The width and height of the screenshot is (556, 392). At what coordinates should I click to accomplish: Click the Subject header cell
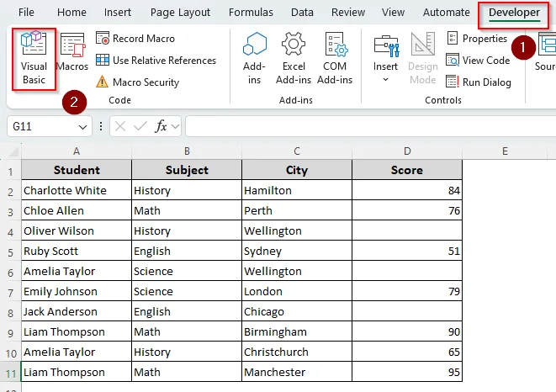pos(187,170)
